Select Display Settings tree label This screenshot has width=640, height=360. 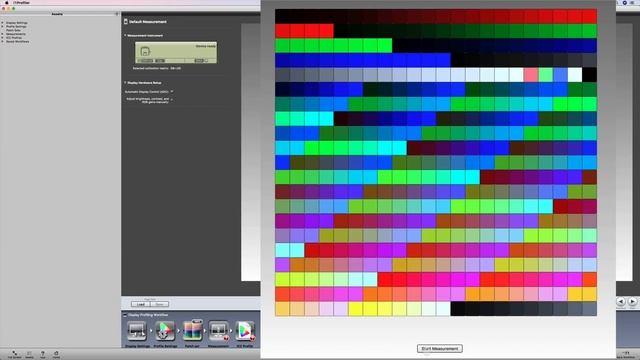[x=17, y=23]
